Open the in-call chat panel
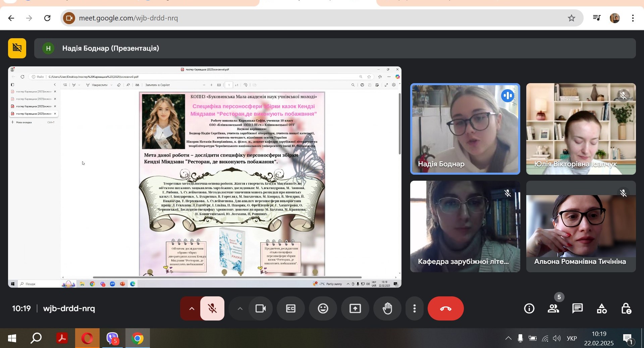This screenshot has width=644, height=348. pyautogui.click(x=578, y=308)
